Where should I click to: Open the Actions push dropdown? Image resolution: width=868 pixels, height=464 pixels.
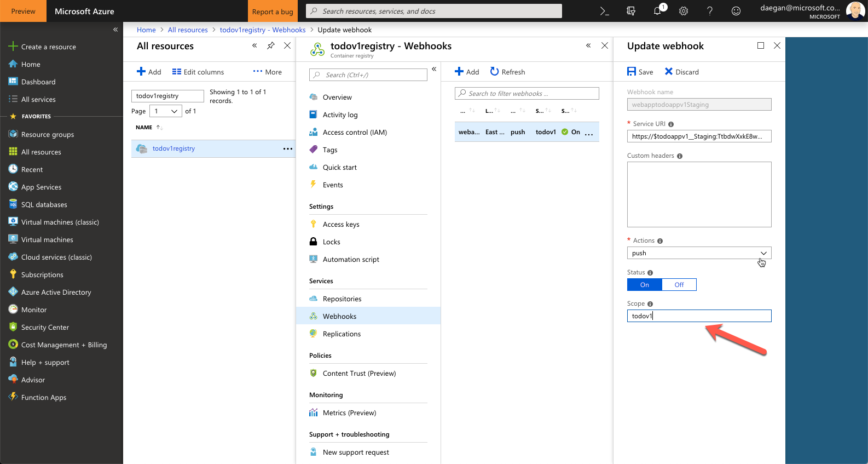[x=699, y=253]
